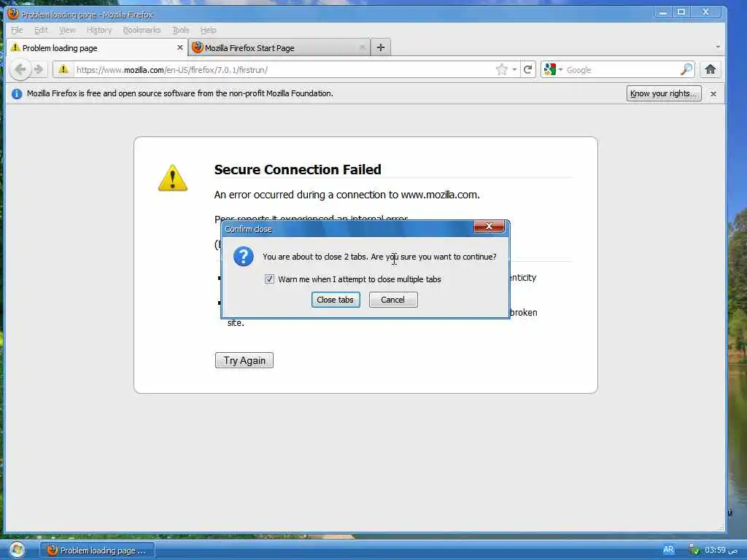747x560 pixels.
Task: Click the system tray security status icon
Action: click(694, 550)
